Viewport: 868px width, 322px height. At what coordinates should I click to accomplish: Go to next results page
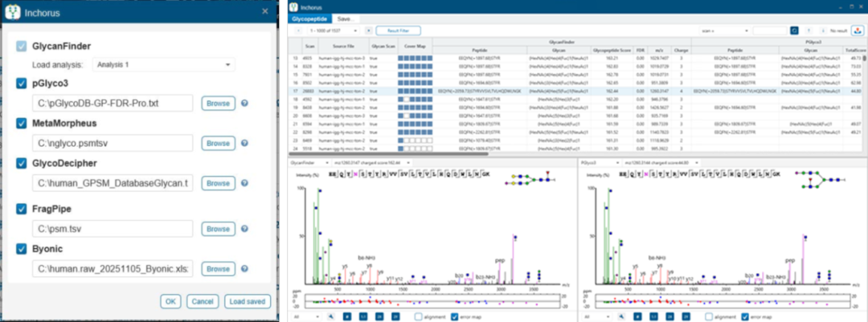point(369,31)
